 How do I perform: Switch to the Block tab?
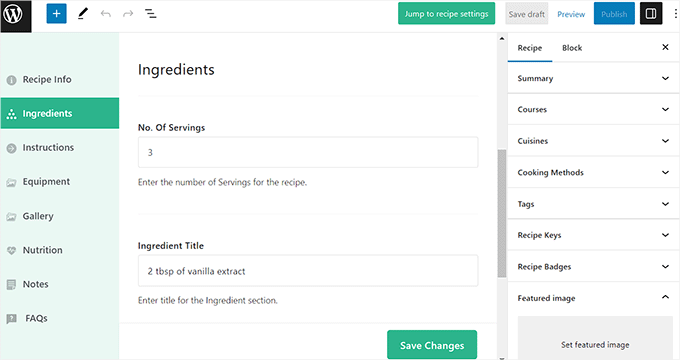click(x=572, y=48)
